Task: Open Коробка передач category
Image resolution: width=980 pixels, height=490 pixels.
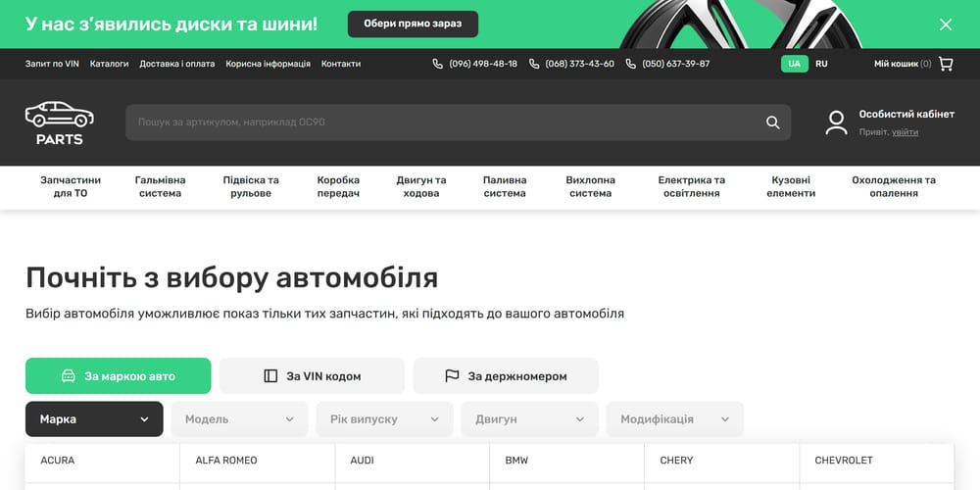Action: point(338,187)
